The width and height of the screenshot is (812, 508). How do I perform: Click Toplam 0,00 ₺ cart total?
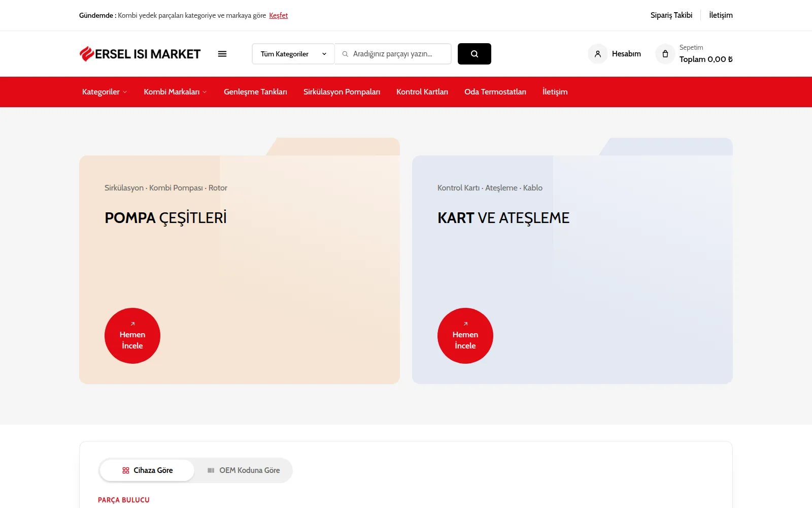pyautogui.click(x=706, y=59)
